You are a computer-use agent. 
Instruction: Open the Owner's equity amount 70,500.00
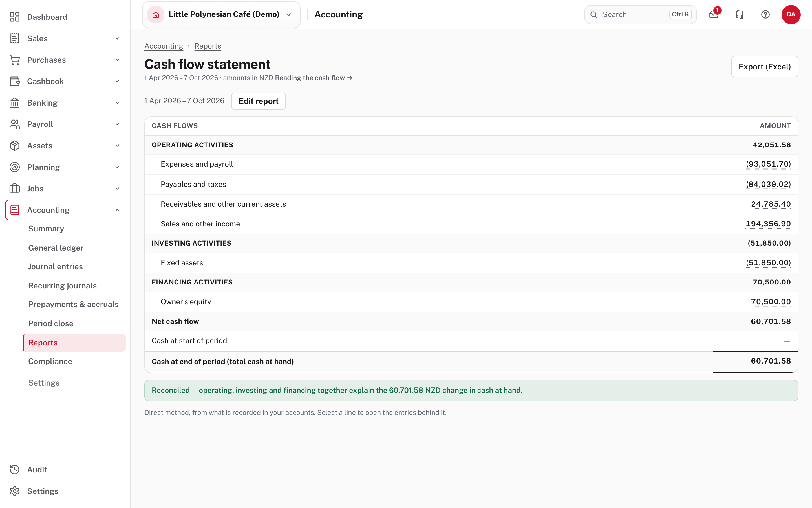771,302
